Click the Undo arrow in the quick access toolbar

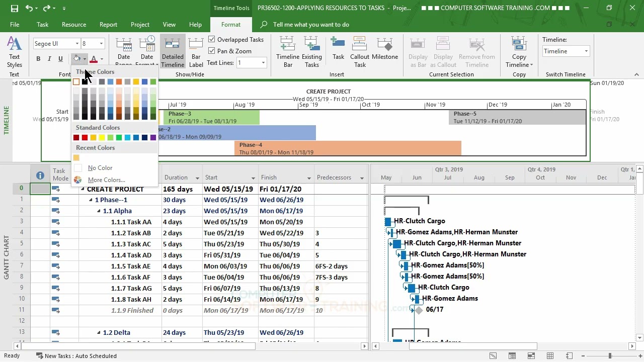point(29,8)
